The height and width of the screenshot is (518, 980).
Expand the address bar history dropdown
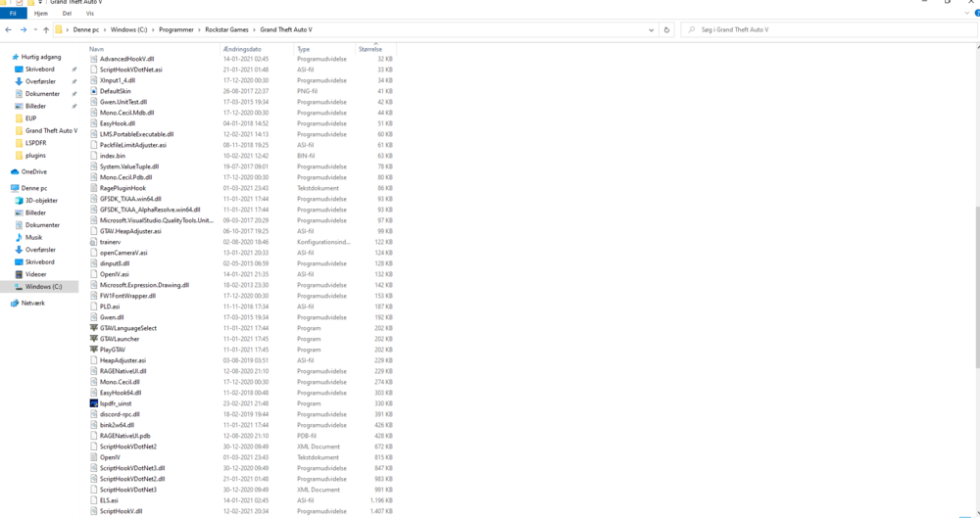pyautogui.click(x=652, y=30)
